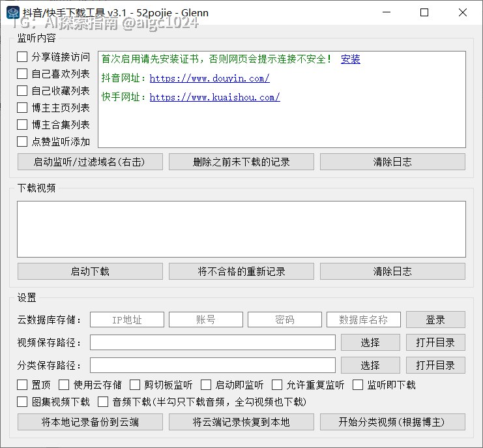Clear the log in 监听内容 section
483x448 pixels.
pos(392,162)
